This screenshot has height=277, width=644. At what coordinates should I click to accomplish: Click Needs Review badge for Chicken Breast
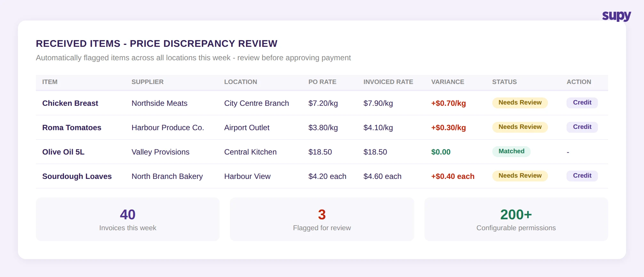click(x=520, y=103)
